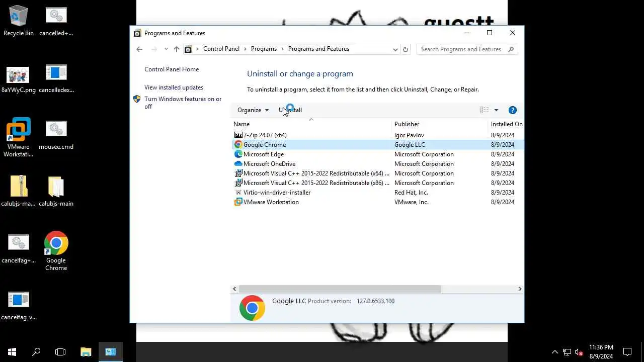The image size is (644, 362).
Task: Select the cancelfag+ desktop file
Action: coord(19,248)
